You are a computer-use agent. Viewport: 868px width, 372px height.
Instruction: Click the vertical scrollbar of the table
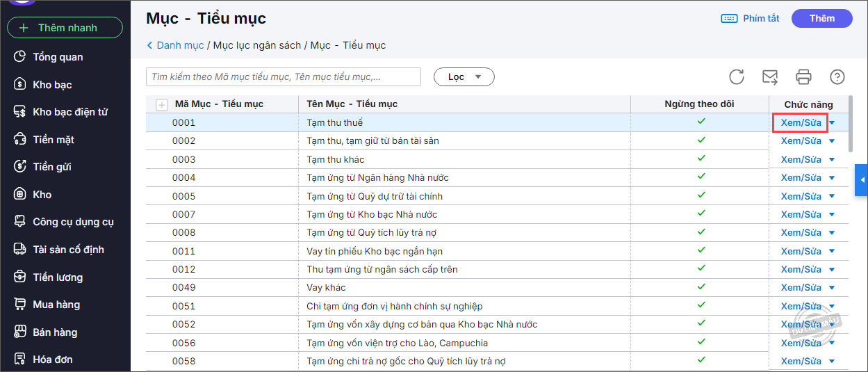coord(851,125)
